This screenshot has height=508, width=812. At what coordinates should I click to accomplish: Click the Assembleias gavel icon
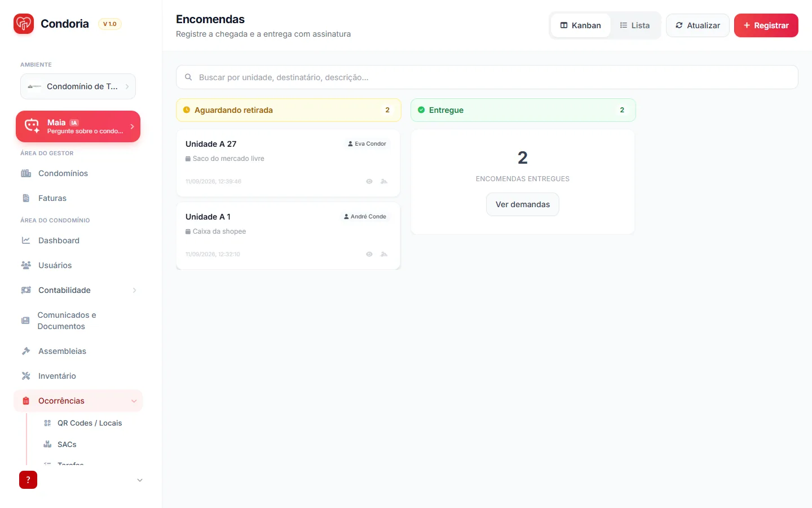point(26,351)
